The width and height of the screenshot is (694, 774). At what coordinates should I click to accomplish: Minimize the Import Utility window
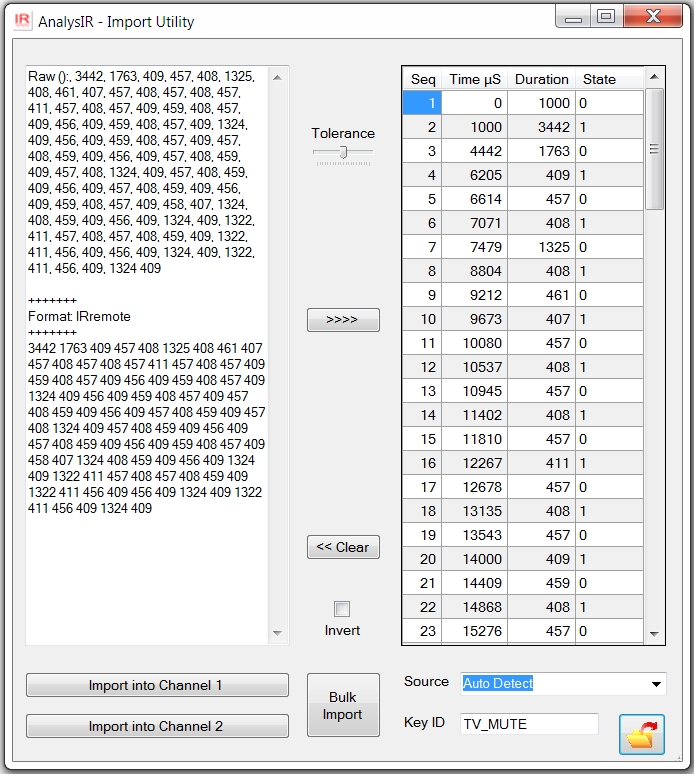click(x=573, y=17)
